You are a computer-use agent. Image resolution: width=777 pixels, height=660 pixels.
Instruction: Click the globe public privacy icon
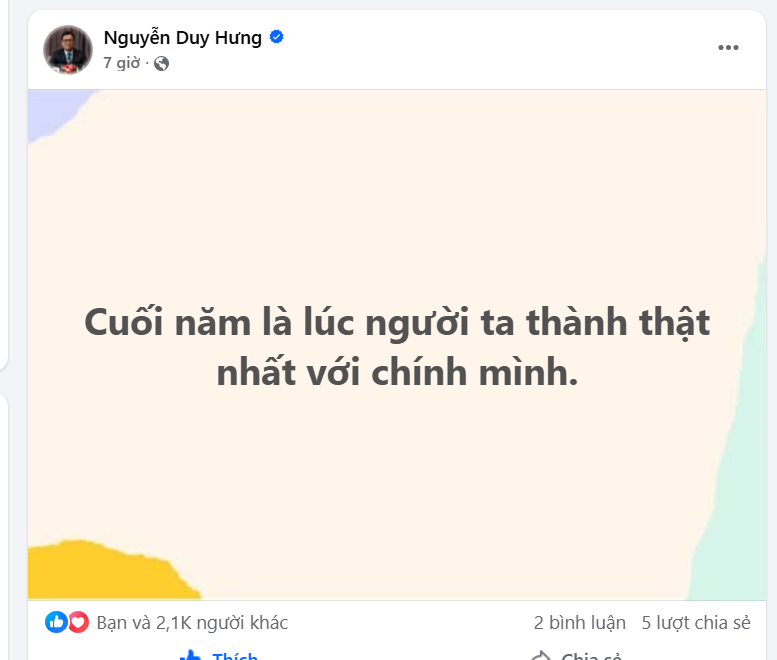coord(161,63)
